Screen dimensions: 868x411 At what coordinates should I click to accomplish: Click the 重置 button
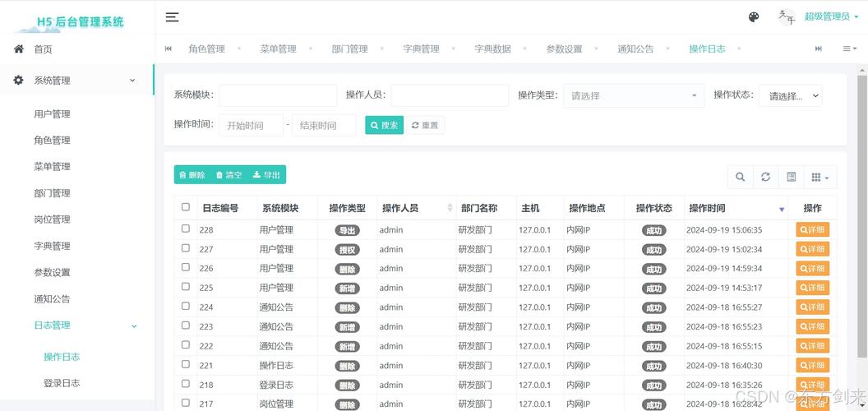[x=425, y=125]
